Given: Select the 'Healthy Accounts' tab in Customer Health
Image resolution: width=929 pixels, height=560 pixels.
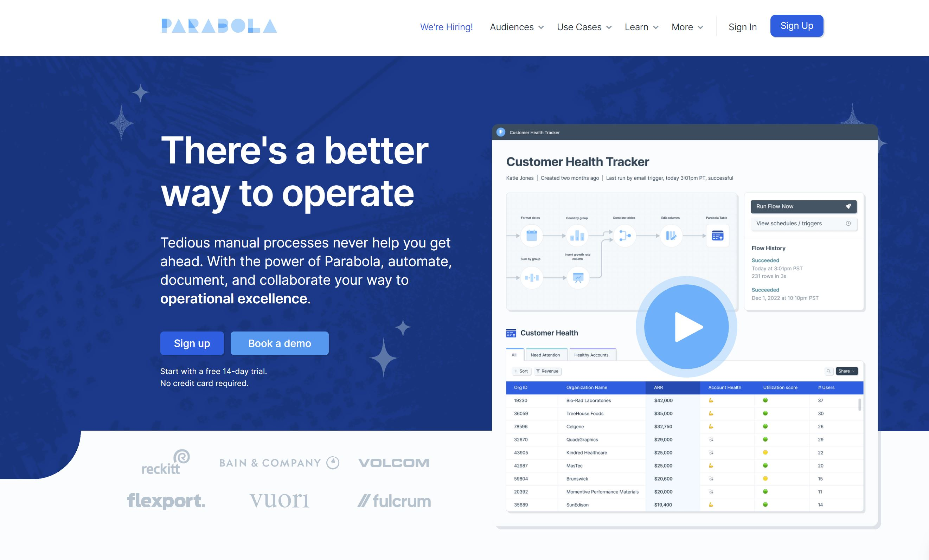Looking at the screenshot, I should pyautogui.click(x=591, y=355).
